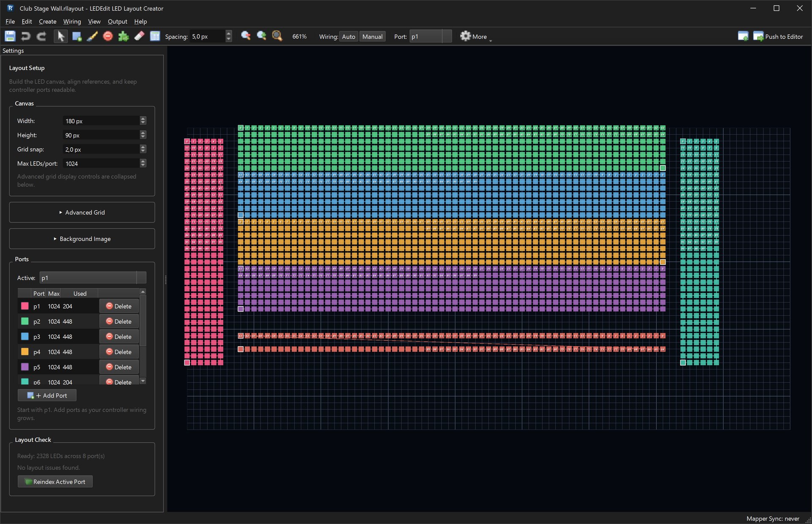This screenshot has width=812, height=524.
Task: Click the zoom to fit magnifier icon
Action: click(277, 36)
